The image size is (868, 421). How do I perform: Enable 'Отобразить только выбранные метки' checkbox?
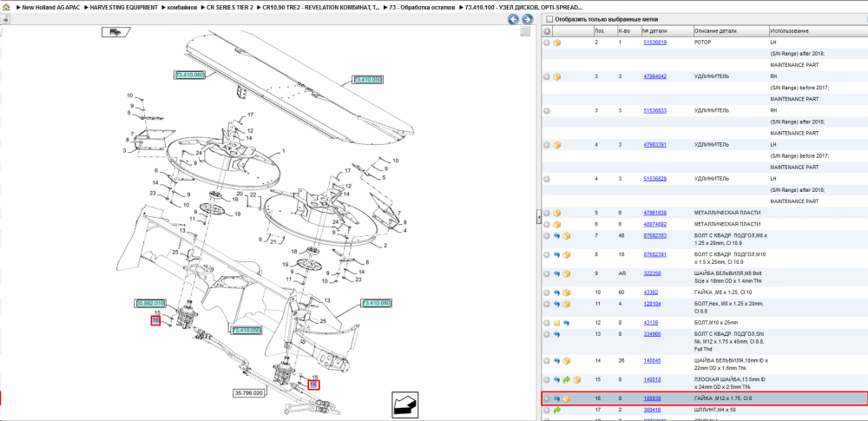point(549,19)
